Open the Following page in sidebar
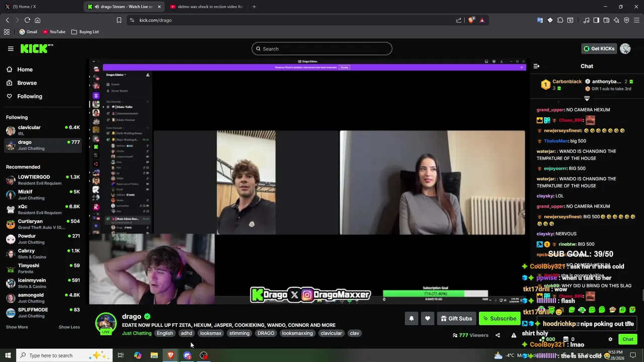Image resolution: width=644 pixels, height=362 pixels. point(30,97)
